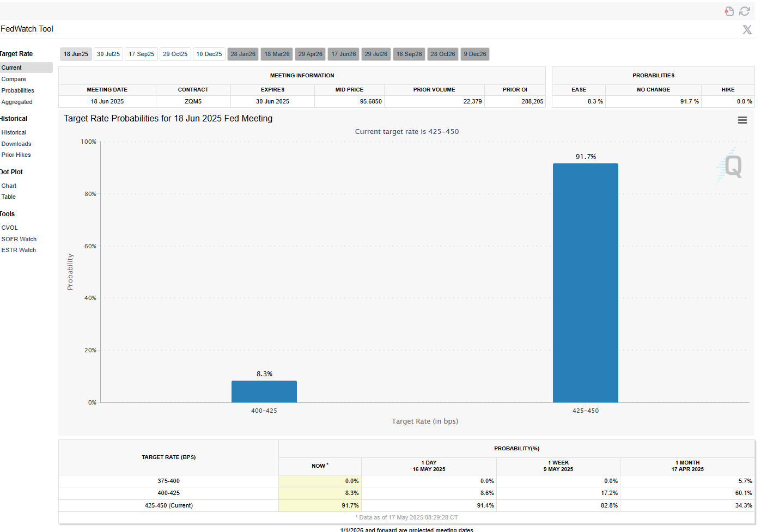This screenshot has width=761, height=532.
Task: Select the 28 Jan26 meeting tab
Action: tap(243, 54)
